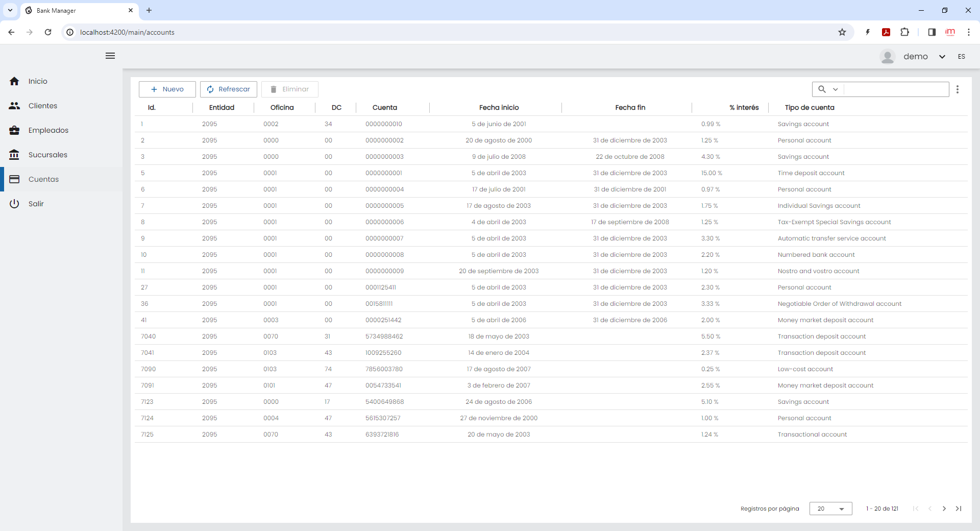Open Chrome three-dot menu
The height and width of the screenshot is (531, 980).
click(x=968, y=32)
